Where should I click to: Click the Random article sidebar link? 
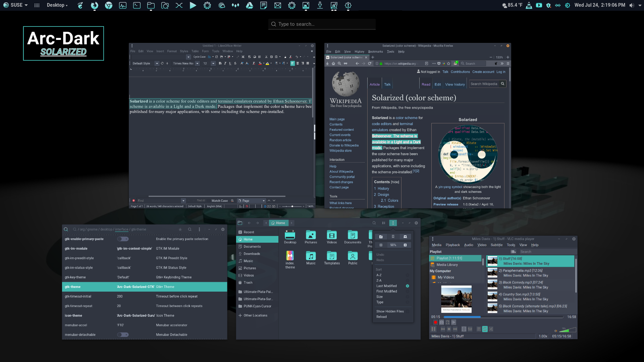click(340, 140)
